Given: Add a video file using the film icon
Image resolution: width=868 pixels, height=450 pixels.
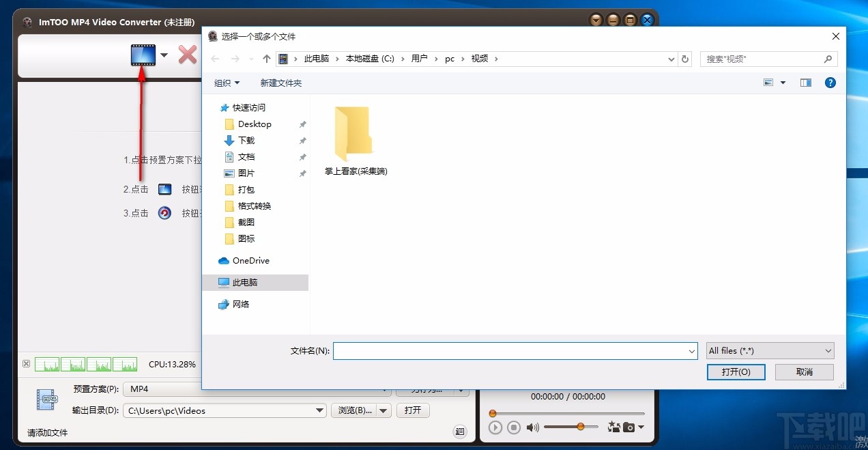Looking at the screenshot, I should tap(143, 56).
